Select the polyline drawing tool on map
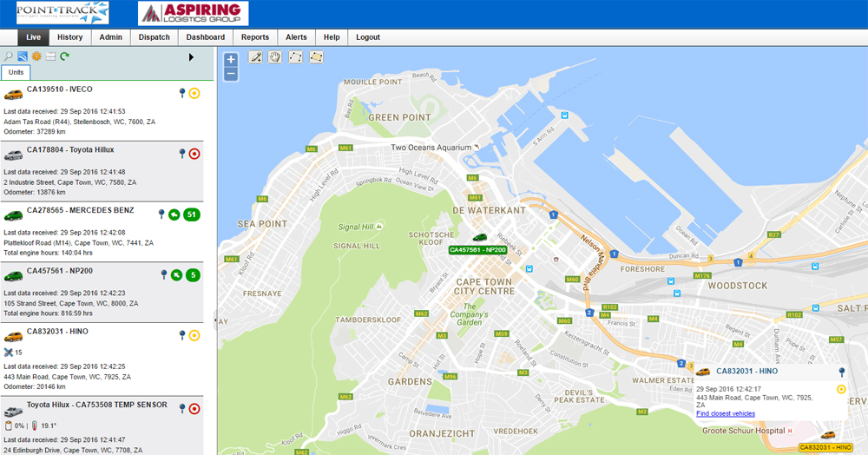868x455 pixels. [x=296, y=57]
